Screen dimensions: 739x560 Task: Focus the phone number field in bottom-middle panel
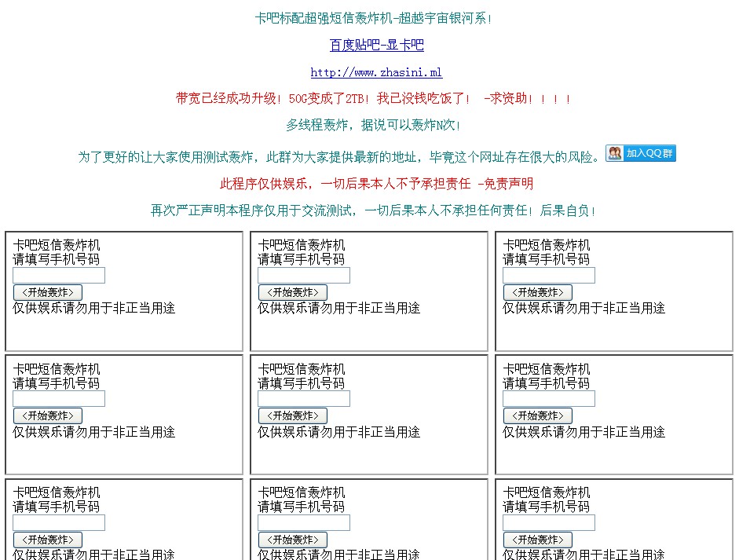[x=304, y=523]
